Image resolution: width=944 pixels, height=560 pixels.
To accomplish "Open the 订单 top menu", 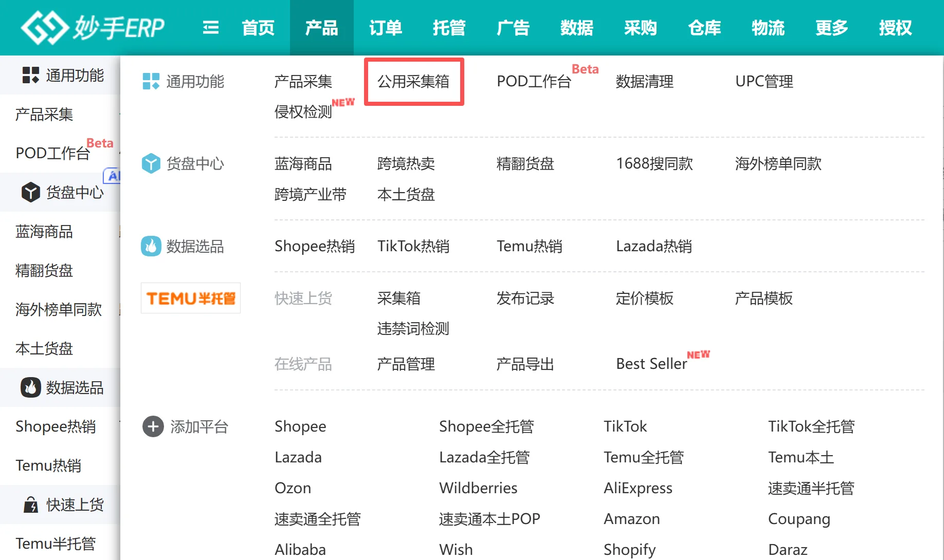I will (x=385, y=27).
